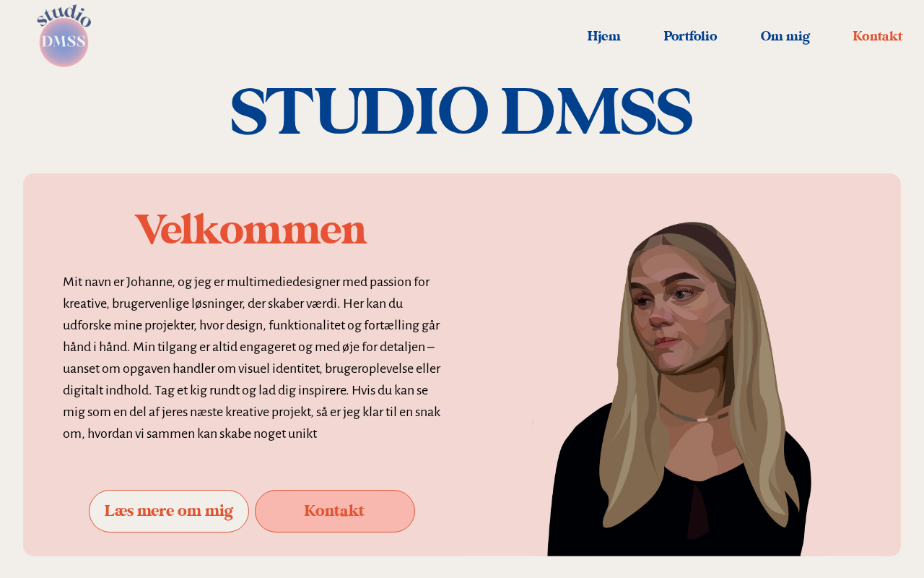Click the intro paragraph starting 'Mit navn er Johanne'
Screen dimensions: 924x578
coord(252,358)
